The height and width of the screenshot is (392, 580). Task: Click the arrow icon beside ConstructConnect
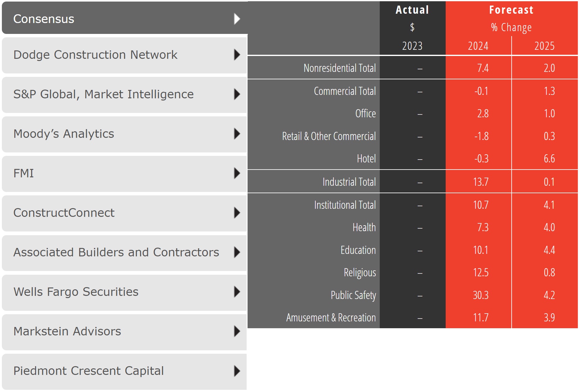click(x=237, y=213)
